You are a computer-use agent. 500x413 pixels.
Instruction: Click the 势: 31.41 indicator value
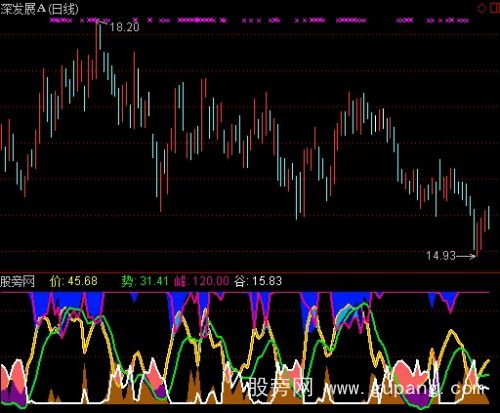click(x=145, y=281)
